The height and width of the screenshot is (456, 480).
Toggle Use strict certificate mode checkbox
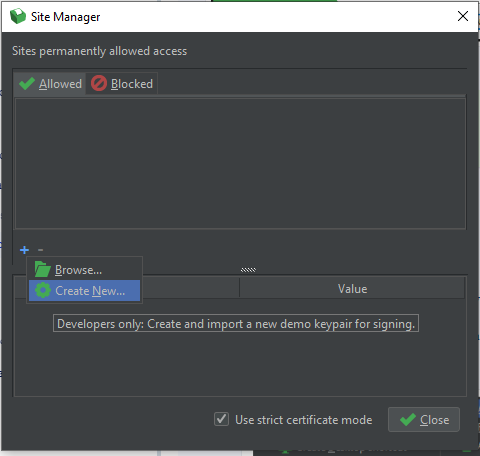pos(221,419)
